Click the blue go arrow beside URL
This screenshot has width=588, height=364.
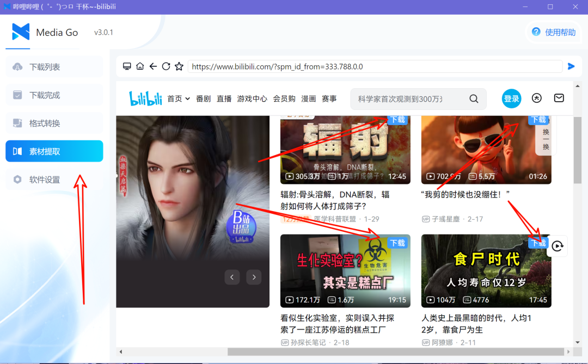(571, 66)
